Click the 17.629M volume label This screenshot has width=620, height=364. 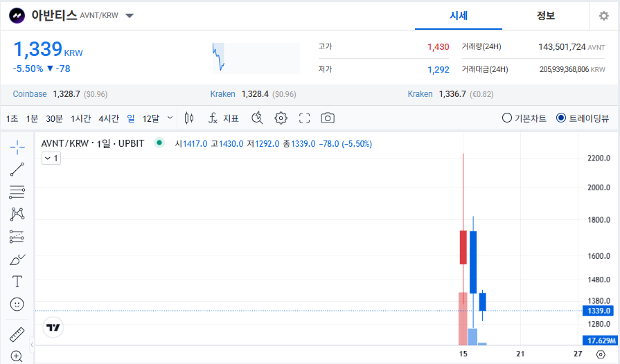coord(601,340)
